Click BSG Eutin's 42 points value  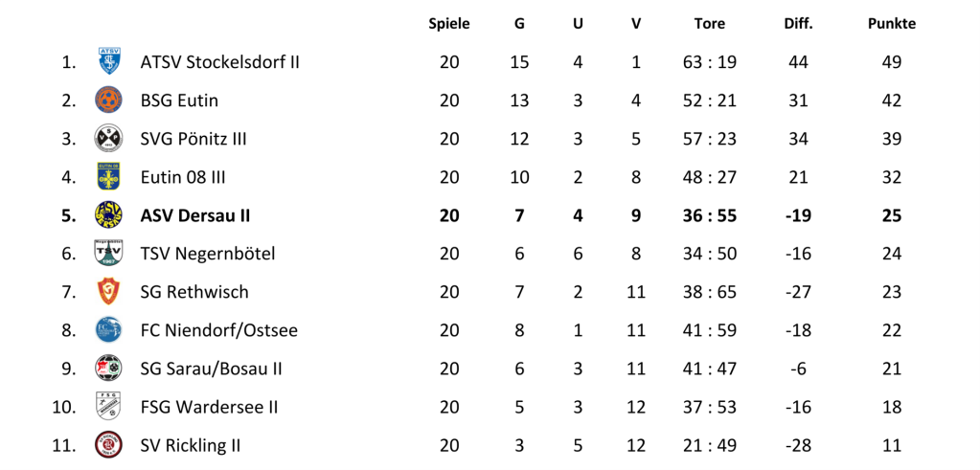(892, 101)
